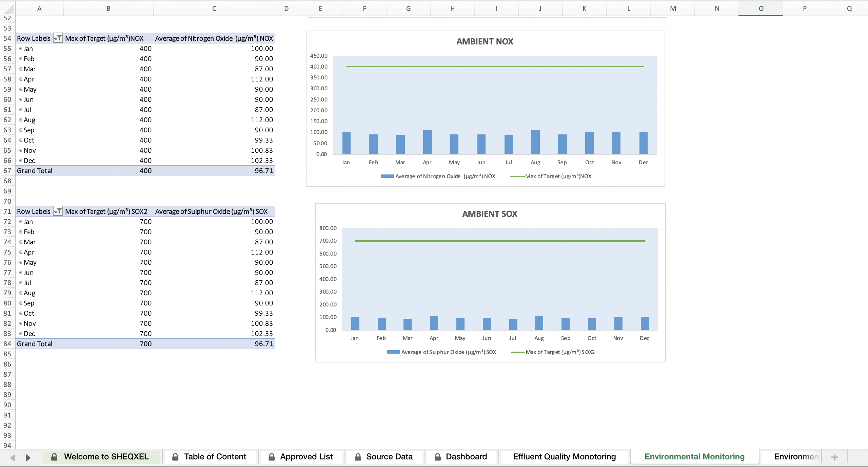Select NOX Oct average value 99.33
This screenshot has height=467, width=868.
tap(214, 140)
